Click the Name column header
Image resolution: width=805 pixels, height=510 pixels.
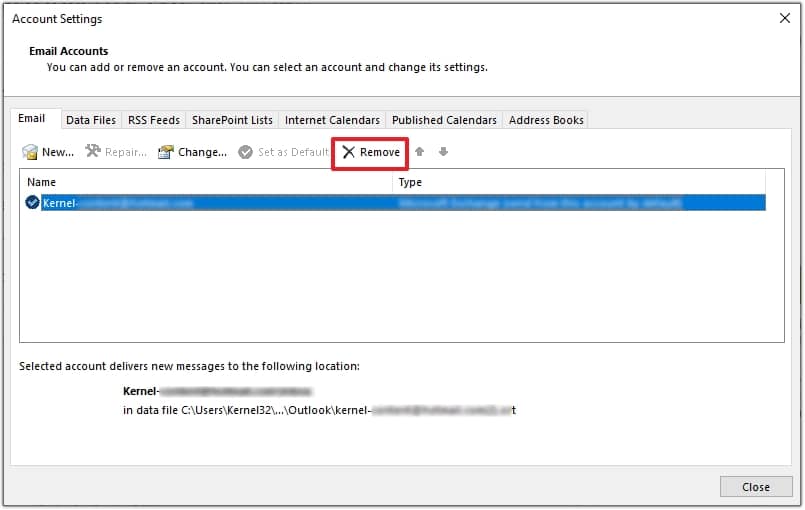[206, 182]
